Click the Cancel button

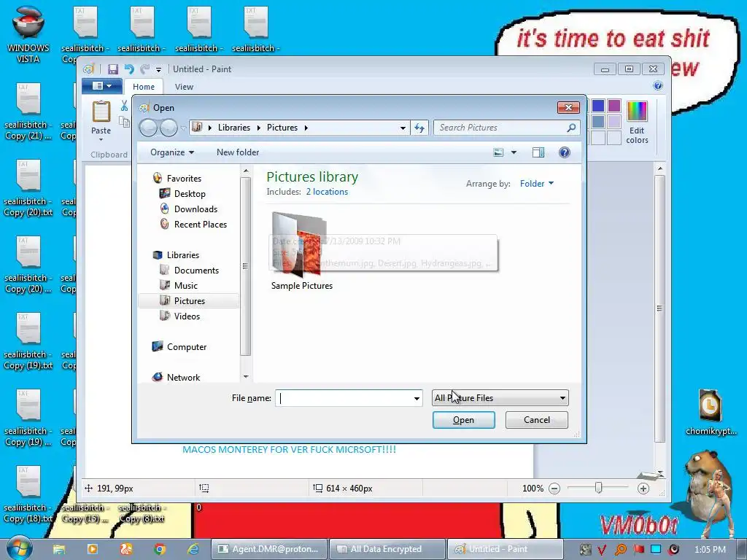536,420
